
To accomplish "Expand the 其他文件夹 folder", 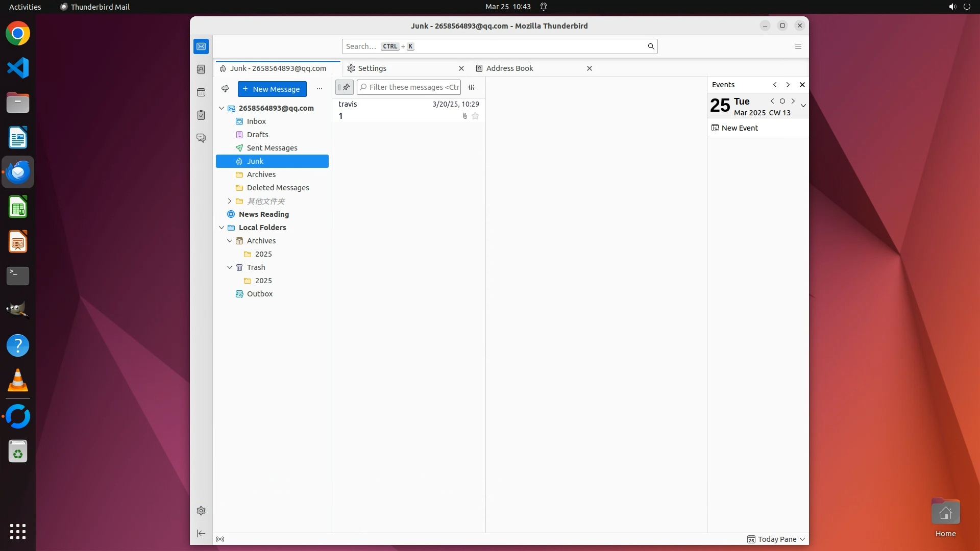I will (230, 201).
